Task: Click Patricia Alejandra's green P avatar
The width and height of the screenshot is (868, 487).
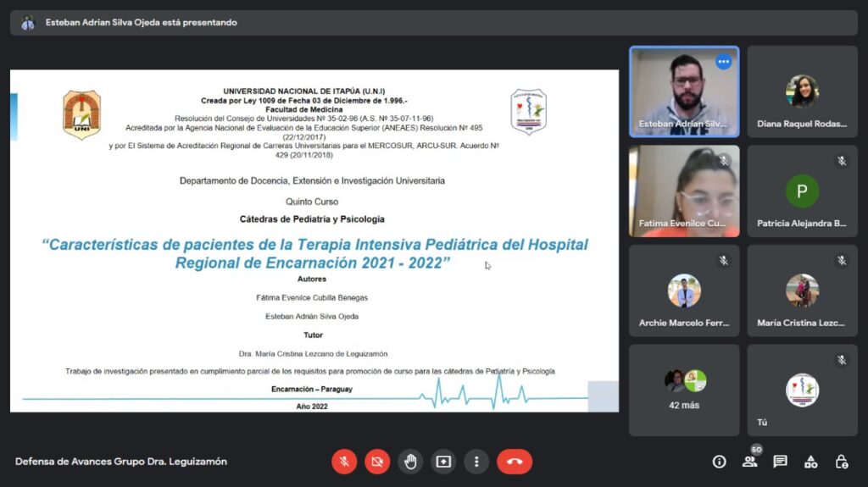Action: click(x=802, y=191)
